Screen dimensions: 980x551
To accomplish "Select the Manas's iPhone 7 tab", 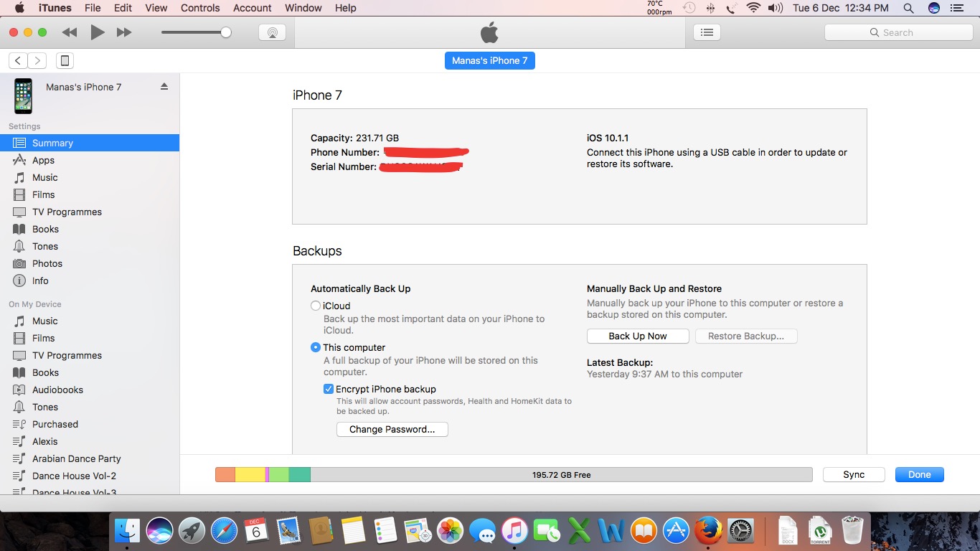I will point(490,61).
